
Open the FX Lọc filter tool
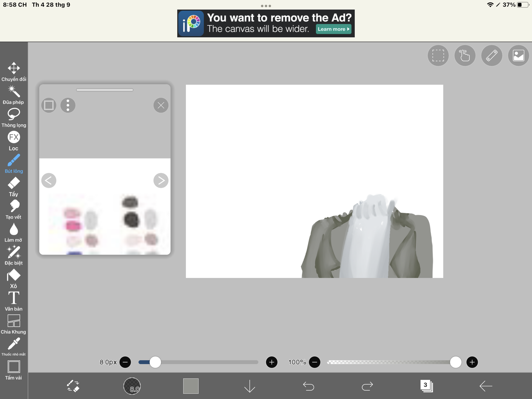tap(14, 141)
